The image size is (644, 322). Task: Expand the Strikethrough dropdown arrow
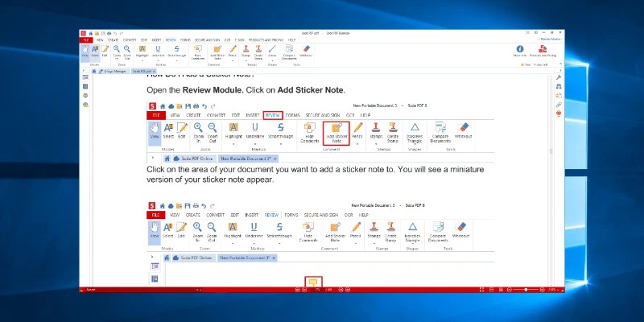(176, 60)
